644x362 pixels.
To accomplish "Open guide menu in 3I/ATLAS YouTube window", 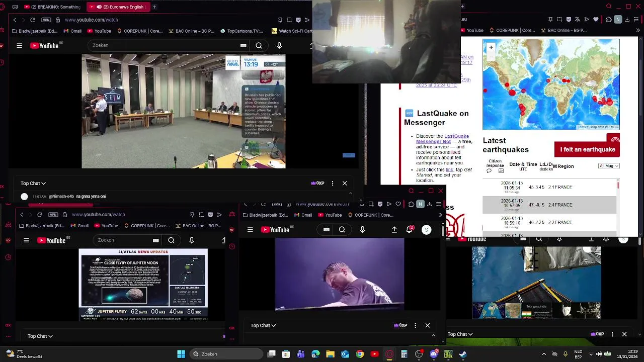I will [26, 240].
